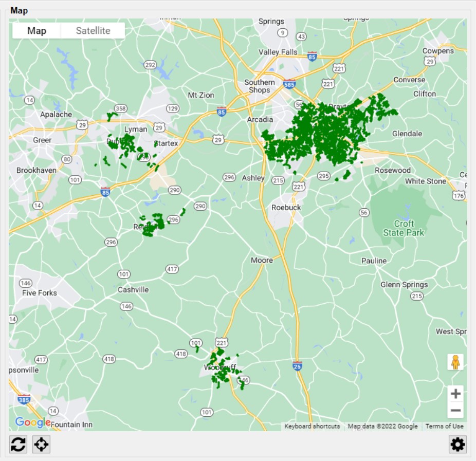Select the Map view tab
Screen dimensions: 476x461
(x=36, y=31)
